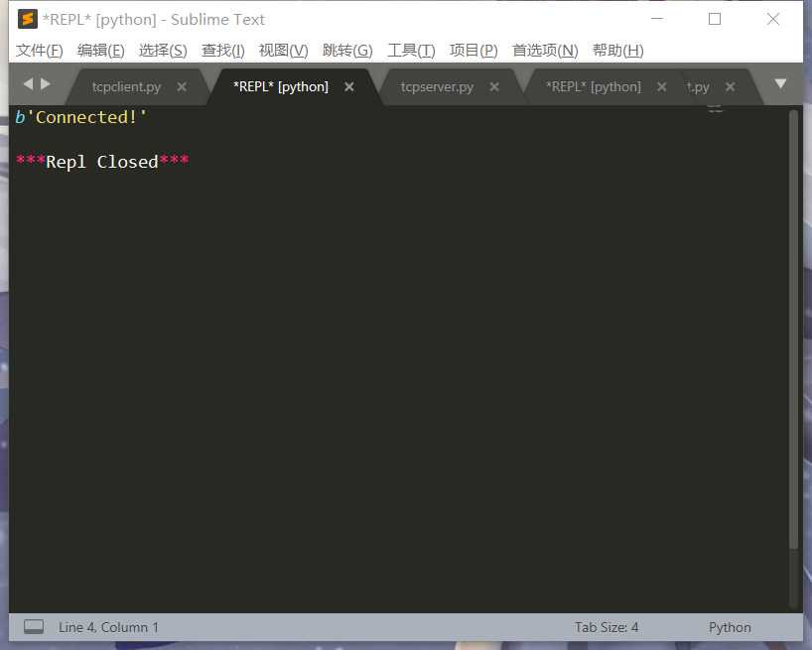Open the 帮助(H) menu
The image size is (812, 650).
(x=617, y=51)
